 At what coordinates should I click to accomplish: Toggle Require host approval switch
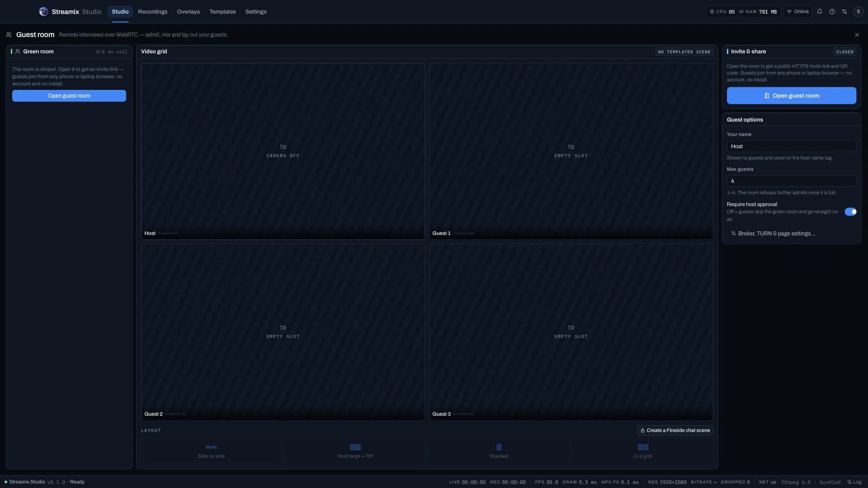(x=850, y=211)
